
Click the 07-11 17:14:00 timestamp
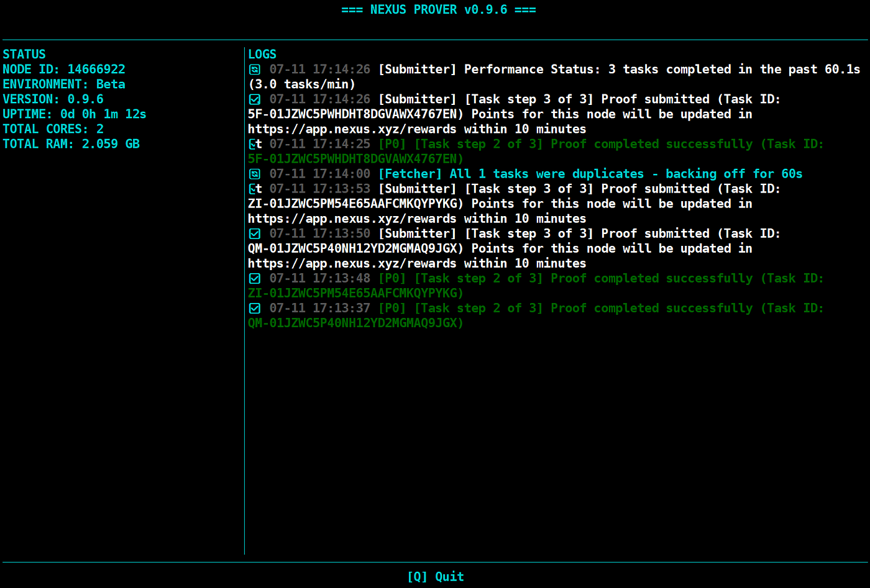pos(320,173)
